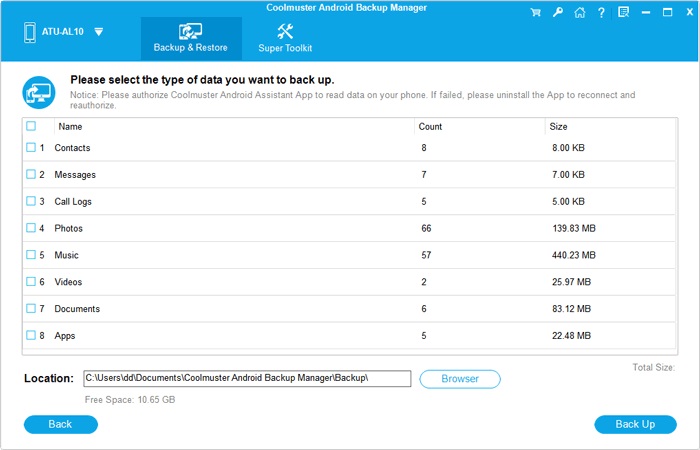This screenshot has width=700, height=450.
Task: Click the shopping cart purchase icon
Action: [537, 13]
